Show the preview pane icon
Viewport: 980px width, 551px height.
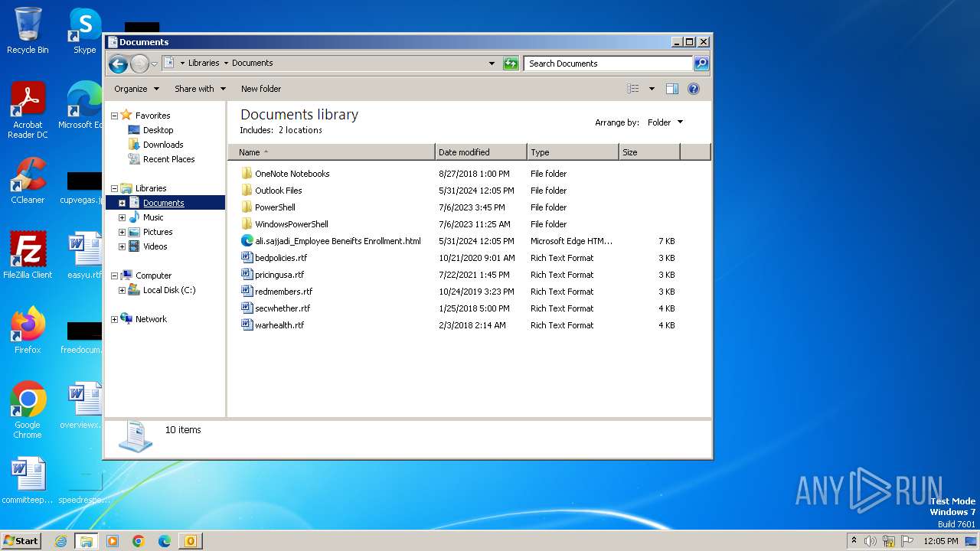[x=672, y=89]
